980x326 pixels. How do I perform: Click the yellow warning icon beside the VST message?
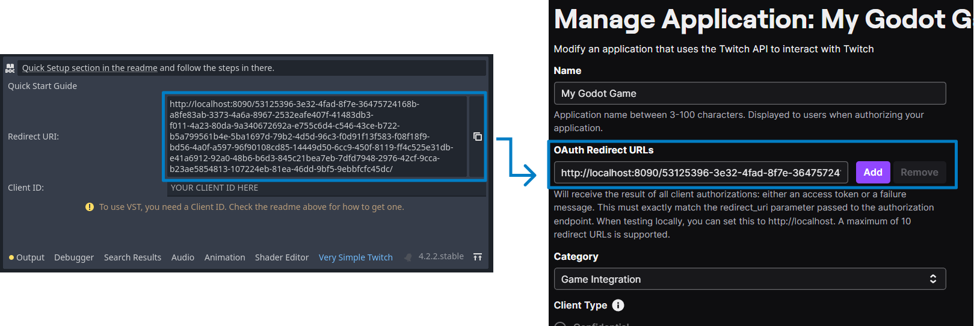(x=90, y=207)
